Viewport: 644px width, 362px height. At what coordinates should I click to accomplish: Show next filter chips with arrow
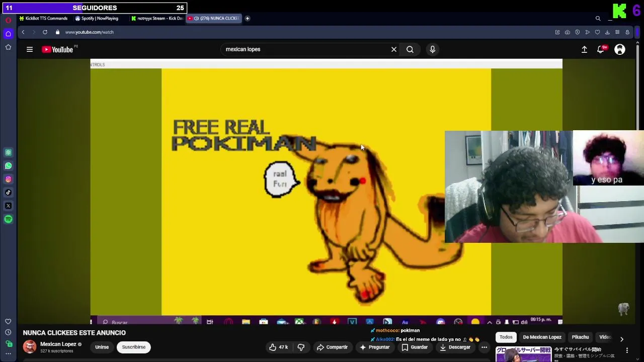(621, 339)
